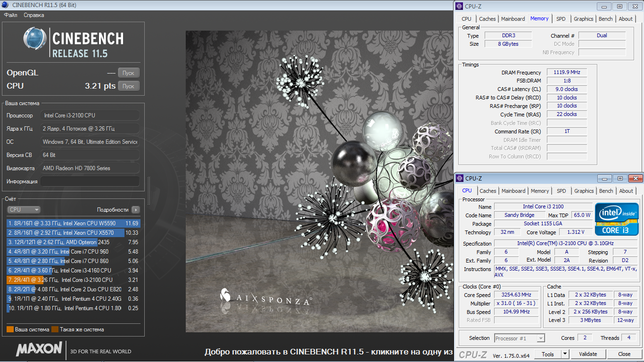Image resolution: width=644 pixels, height=362 pixels.
Task: Click the Видеокарта field AMD Radeon HD 7800
Action: (90, 168)
